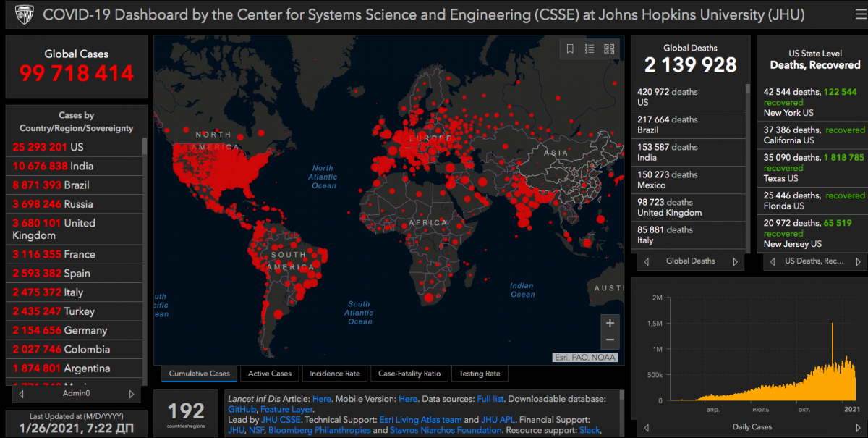Screen dimensions: 868x438
Task: Open the Stavros Niarchos Foundation link
Action: (x=446, y=430)
